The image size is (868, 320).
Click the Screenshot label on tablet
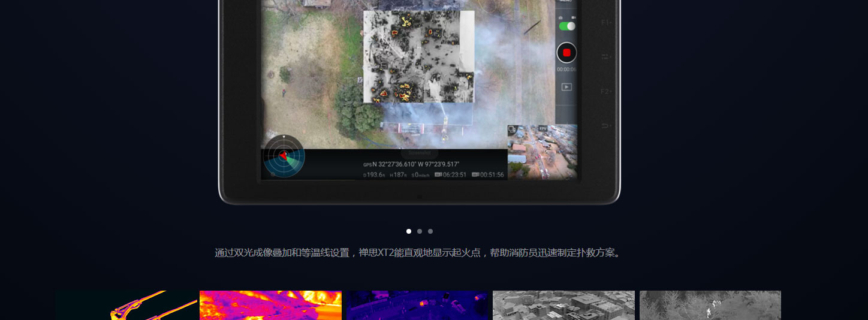tap(420, 153)
